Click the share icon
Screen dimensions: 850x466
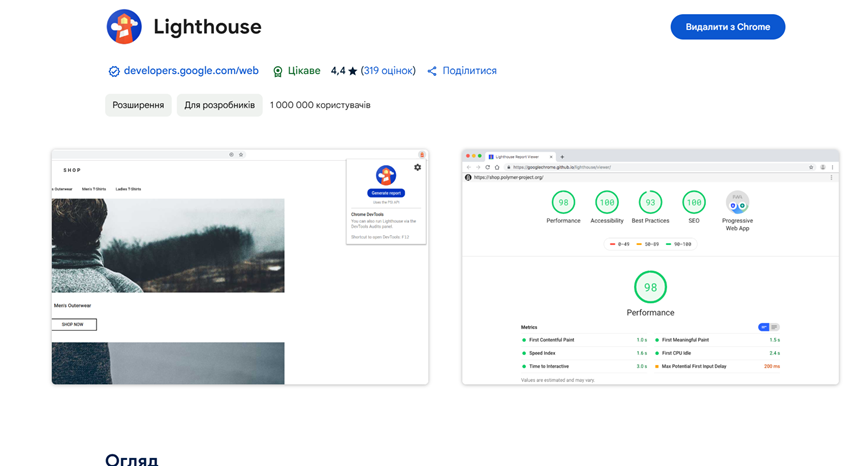click(432, 71)
